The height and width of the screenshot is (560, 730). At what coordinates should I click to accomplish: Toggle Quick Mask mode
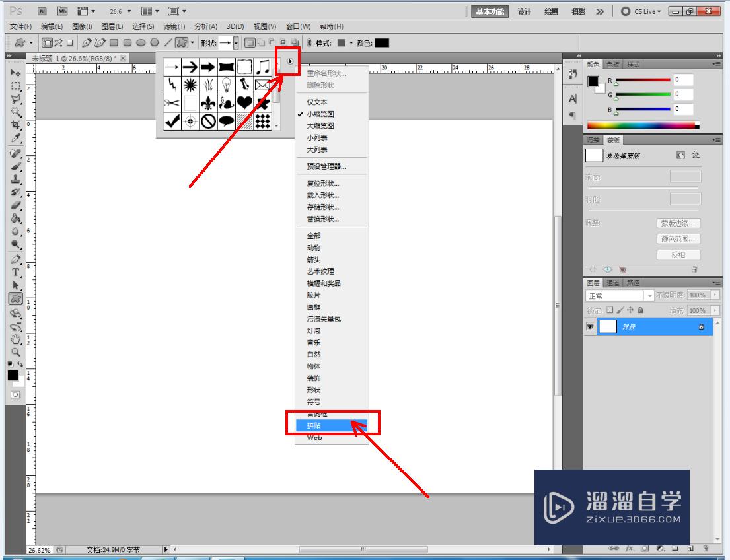coord(15,394)
